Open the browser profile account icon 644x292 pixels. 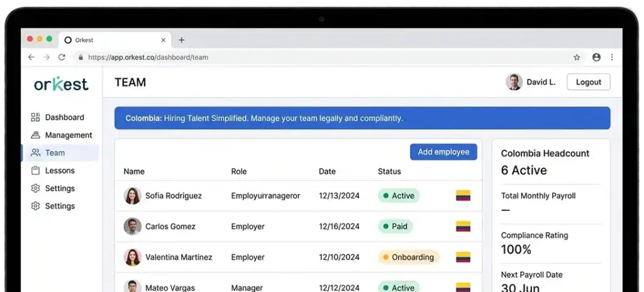[x=596, y=57]
